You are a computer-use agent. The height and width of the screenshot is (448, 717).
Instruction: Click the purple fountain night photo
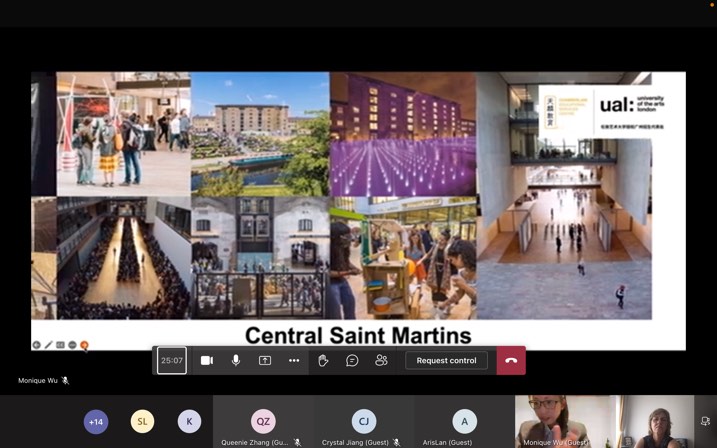(403, 134)
